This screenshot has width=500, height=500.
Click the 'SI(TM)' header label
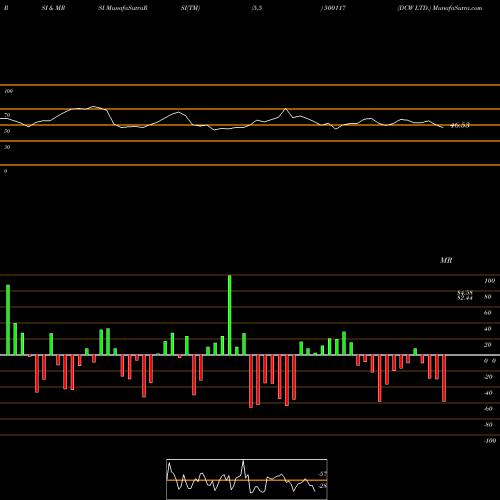tap(190, 8)
